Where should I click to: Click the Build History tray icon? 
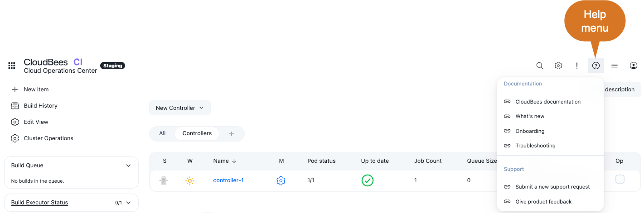tap(15, 106)
